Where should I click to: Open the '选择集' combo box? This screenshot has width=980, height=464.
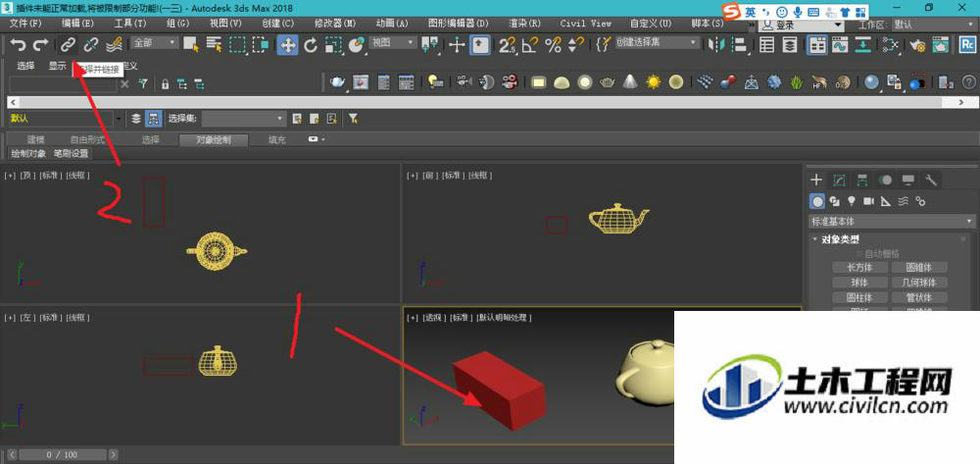tap(244, 118)
